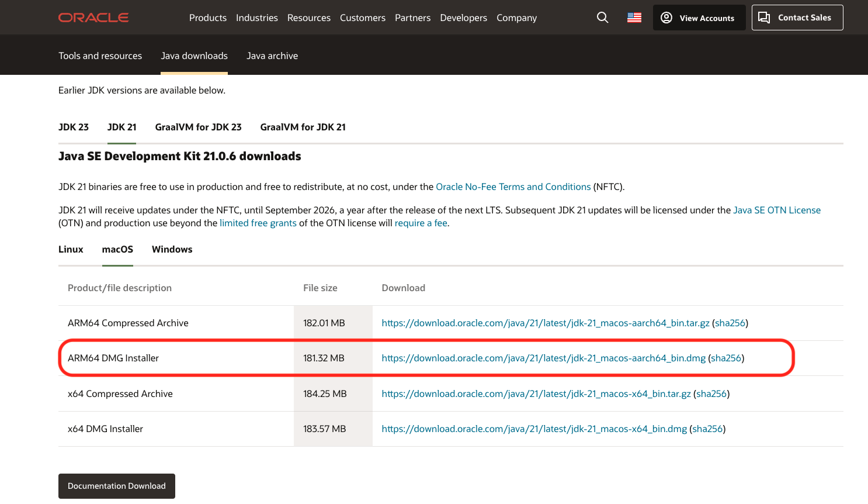This screenshot has height=504, width=868.
Task: Select the JDK 21 tab
Action: (x=122, y=127)
